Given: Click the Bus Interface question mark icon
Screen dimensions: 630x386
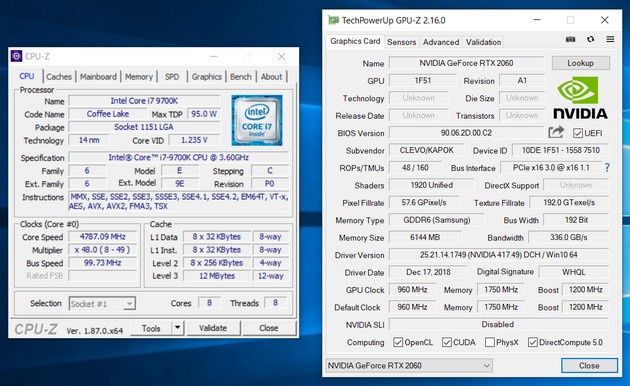Looking at the screenshot, I should [x=607, y=167].
